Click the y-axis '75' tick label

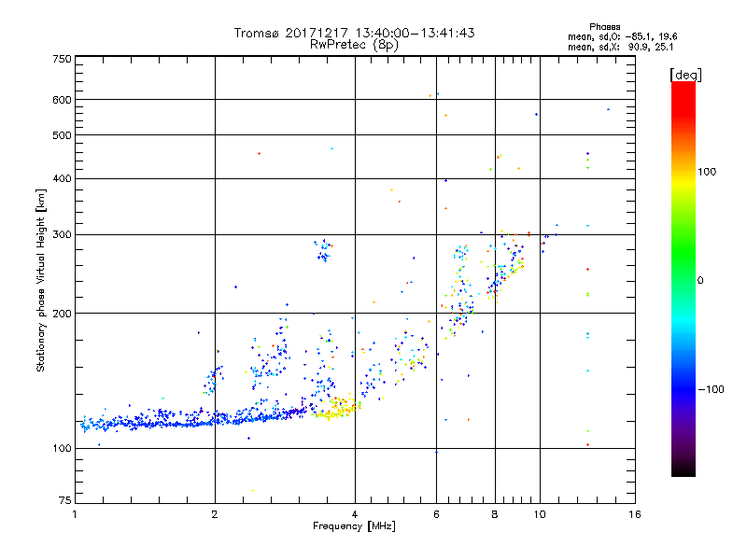click(x=65, y=500)
